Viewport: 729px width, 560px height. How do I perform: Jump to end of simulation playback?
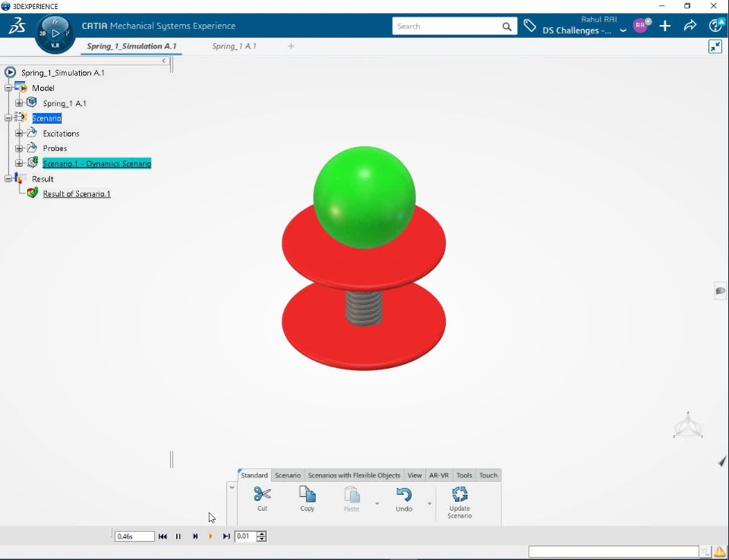point(226,536)
